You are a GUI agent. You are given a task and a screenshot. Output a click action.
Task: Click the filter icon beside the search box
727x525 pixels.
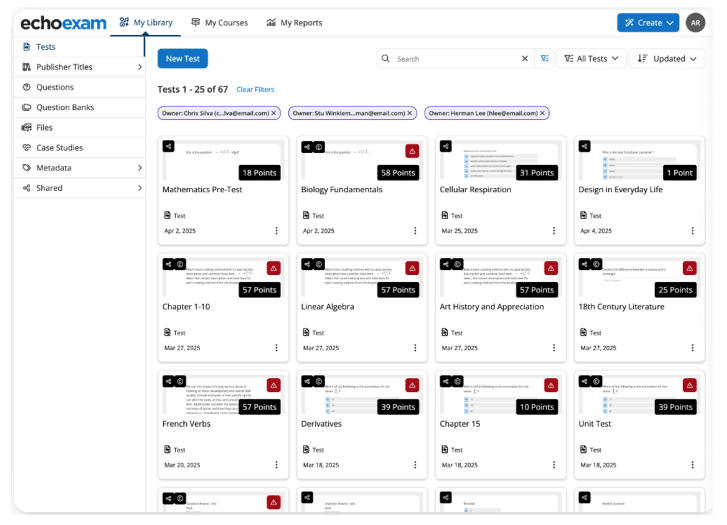click(545, 58)
